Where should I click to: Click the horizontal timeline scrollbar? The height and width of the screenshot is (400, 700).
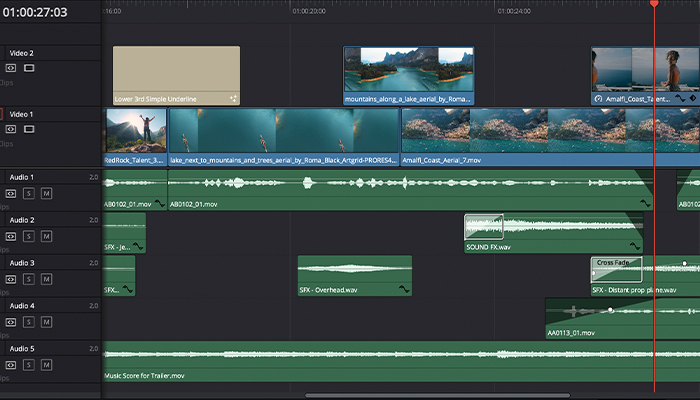click(x=438, y=396)
